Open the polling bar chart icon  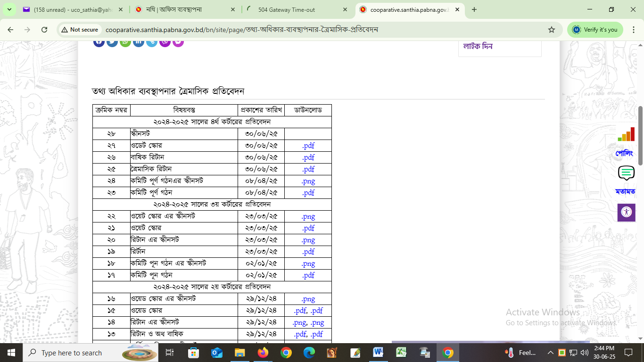[x=626, y=135]
